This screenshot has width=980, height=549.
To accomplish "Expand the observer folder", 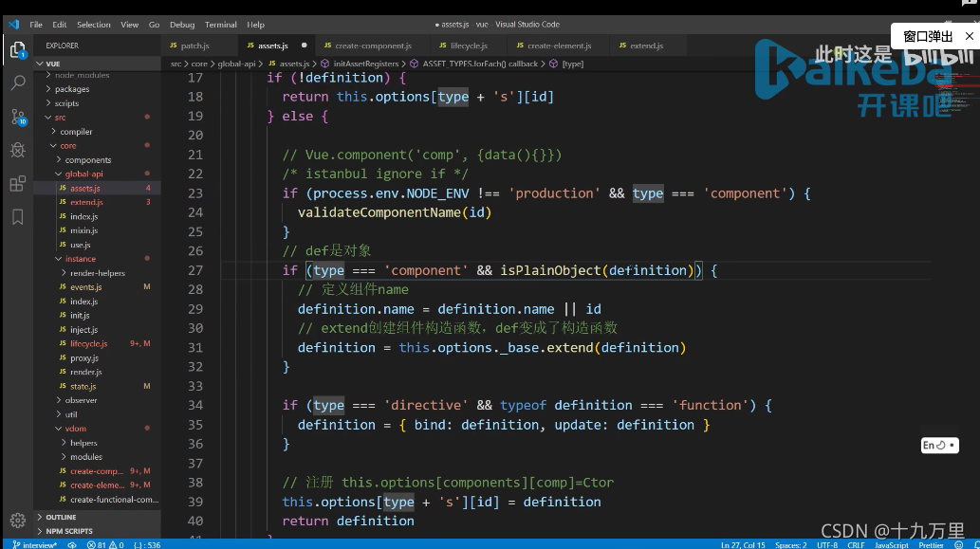I will (x=97, y=400).
